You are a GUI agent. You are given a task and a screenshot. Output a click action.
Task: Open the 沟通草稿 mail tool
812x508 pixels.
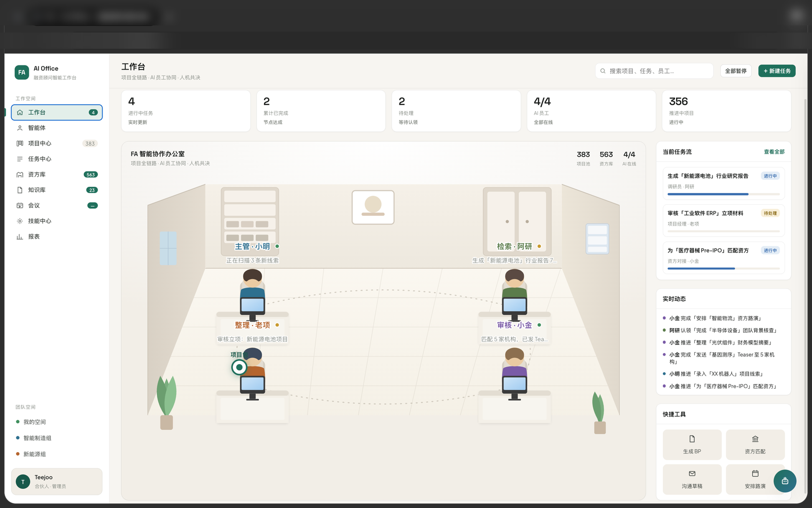pyautogui.click(x=692, y=479)
